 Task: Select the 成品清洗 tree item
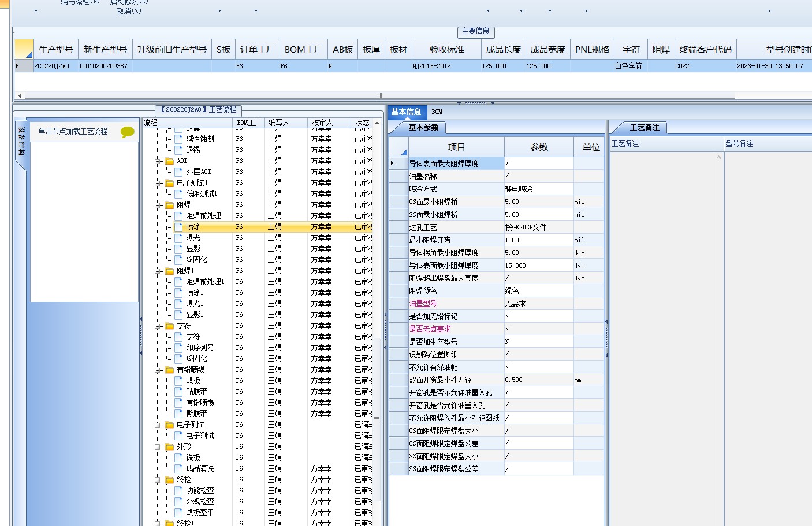pos(200,469)
